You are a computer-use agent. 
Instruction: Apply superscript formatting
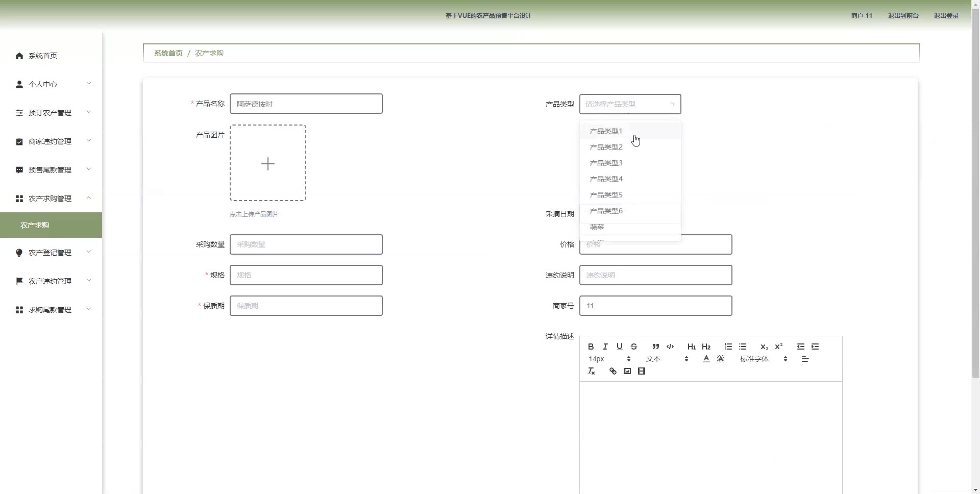click(778, 347)
